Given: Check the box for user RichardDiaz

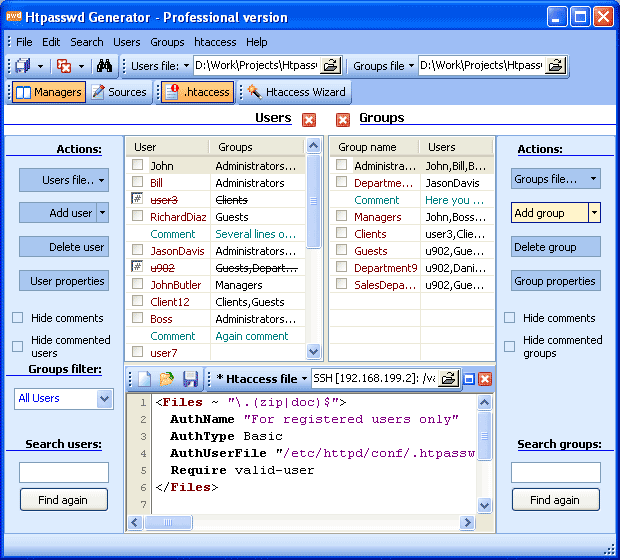Looking at the screenshot, I should (x=137, y=216).
